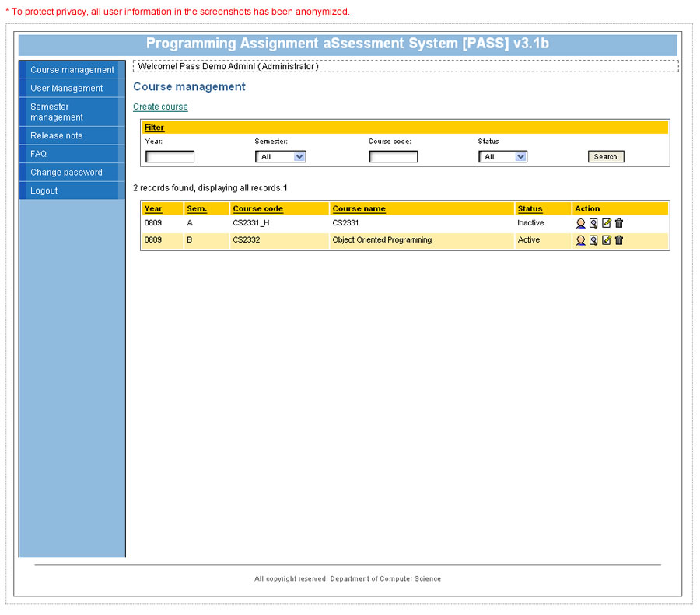The width and height of the screenshot is (700, 615).
Task: View details of CS2332 via magnifier icon
Action: click(593, 240)
